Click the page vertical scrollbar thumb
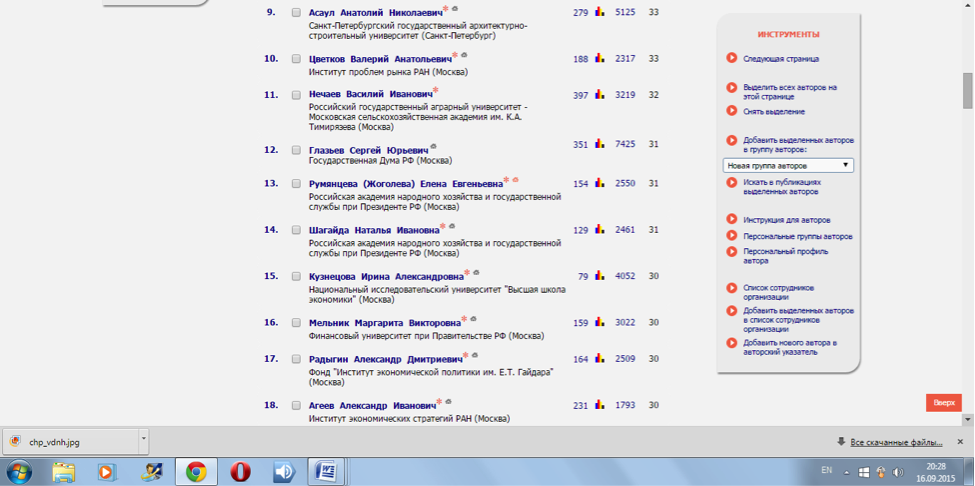Image resolution: width=975 pixels, height=486 pixels. (x=967, y=90)
